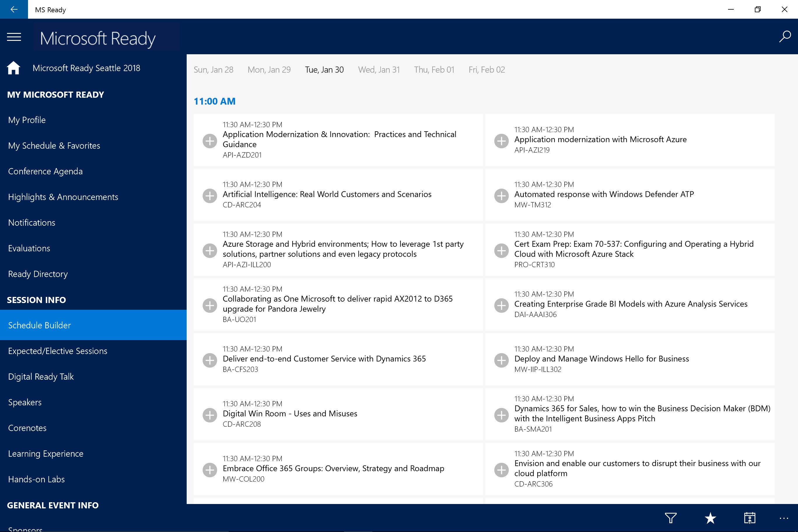The height and width of the screenshot is (532, 798).
Task: Open the more options ellipsis
Action: coord(784,518)
